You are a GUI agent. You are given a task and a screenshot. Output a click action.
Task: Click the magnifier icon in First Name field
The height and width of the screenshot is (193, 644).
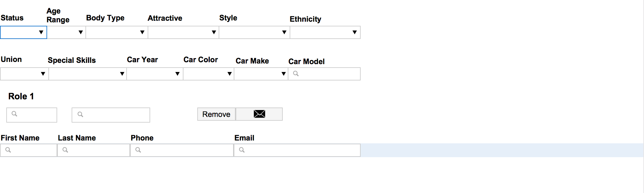[8, 150]
